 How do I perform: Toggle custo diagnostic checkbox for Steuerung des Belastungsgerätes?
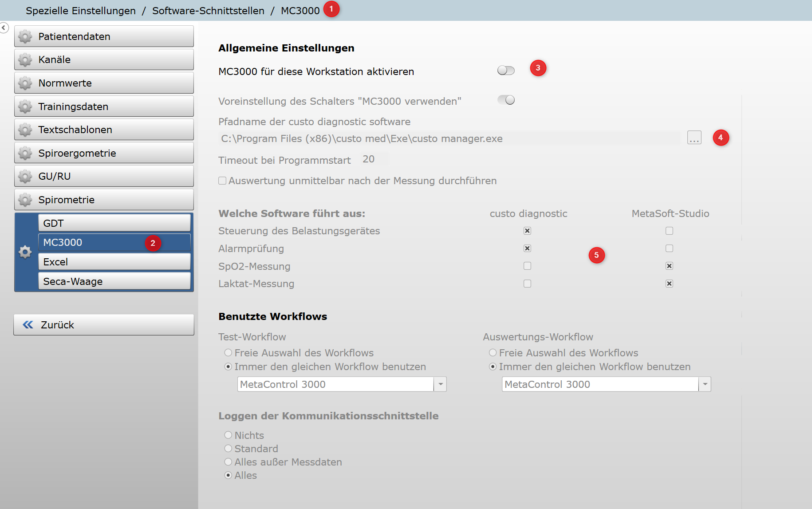tap(527, 231)
